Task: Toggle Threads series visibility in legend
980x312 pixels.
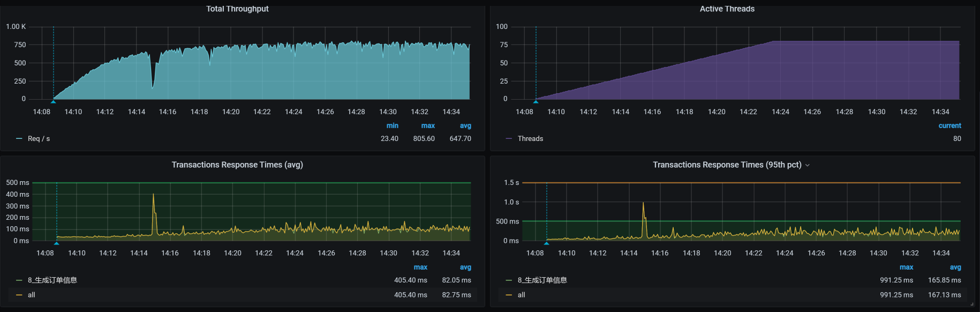Action: coord(530,139)
